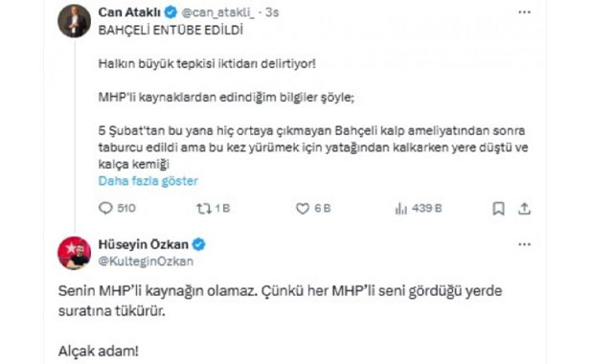Like the post with 6 B likes
614x364 pixels.
[x=303, y=208]
